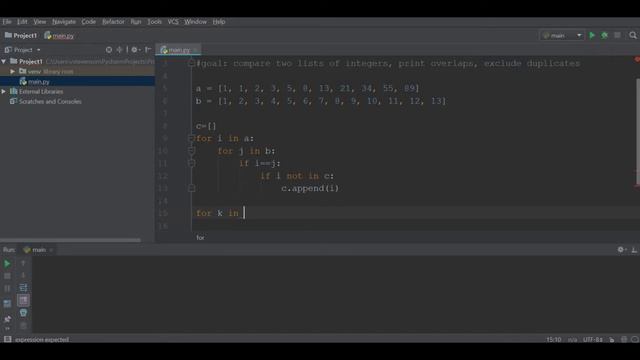Open the File menu
Image resolution: width=640 pixels, height=360 pixels.
(x=7, y=22)
